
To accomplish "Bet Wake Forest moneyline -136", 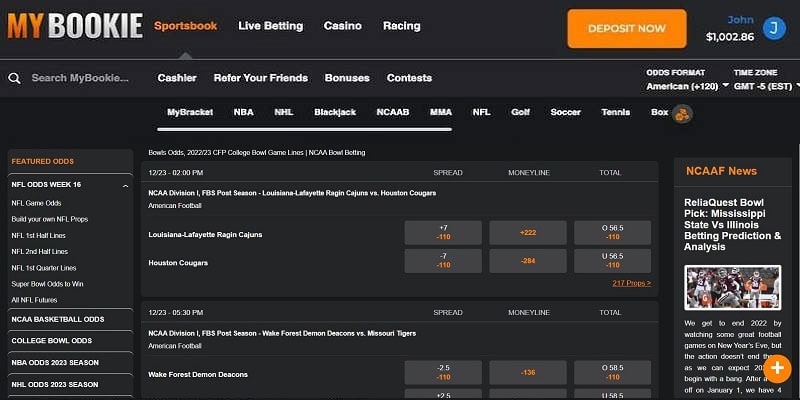I will pos(528,373).
